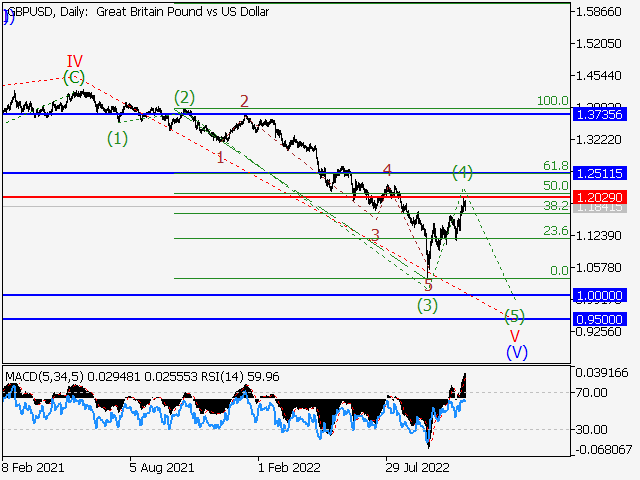Select the brown sub-wave label "1"
The height and width of the screenshot is (480, 640).
coord(220,158)
